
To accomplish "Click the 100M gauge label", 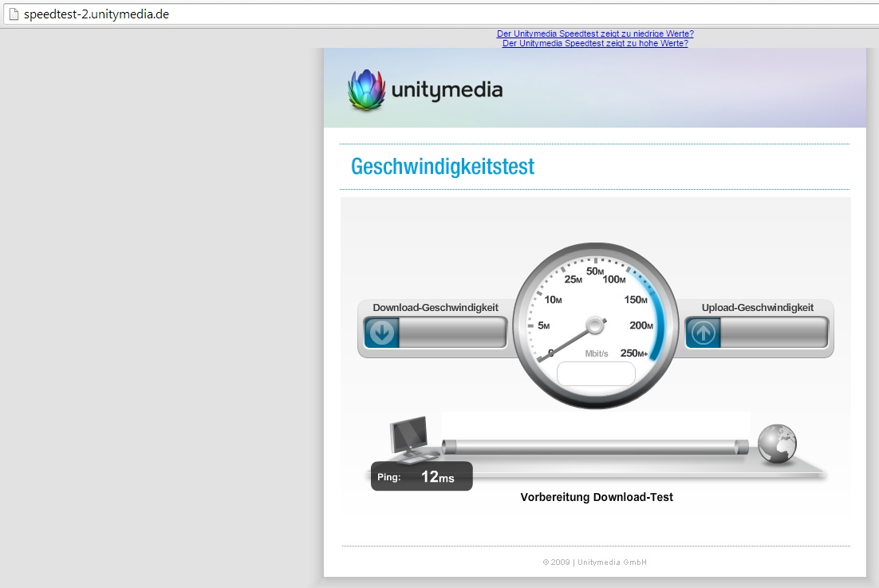I will point(614,279).
